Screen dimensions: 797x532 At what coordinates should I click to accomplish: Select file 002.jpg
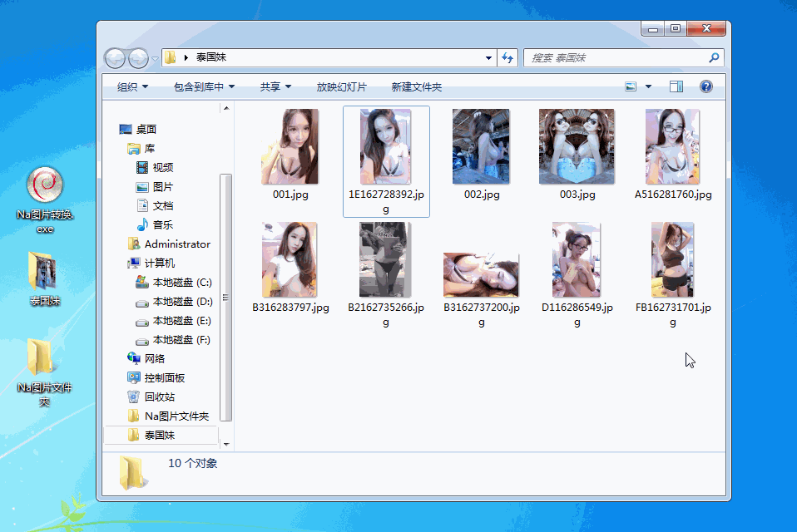coord(482,155)
